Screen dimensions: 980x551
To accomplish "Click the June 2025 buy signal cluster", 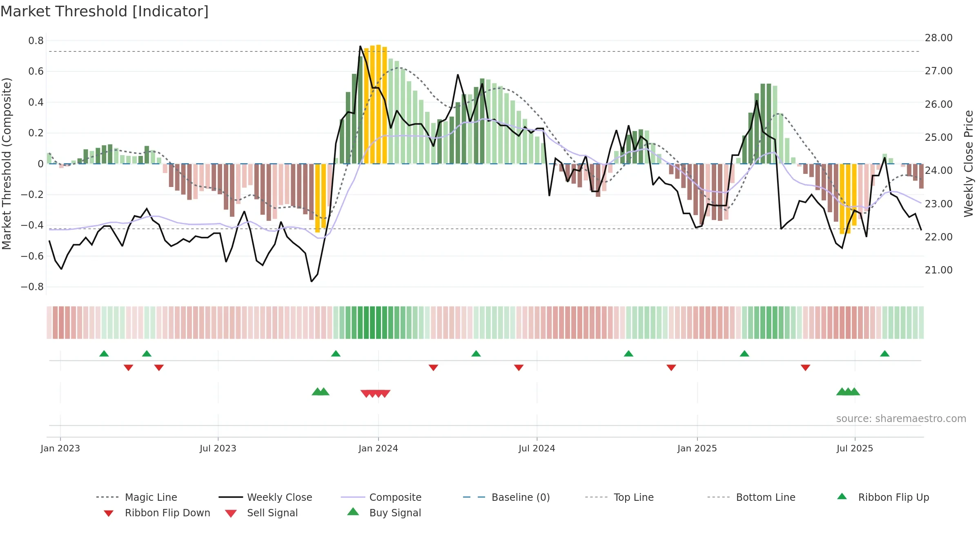I will pyautogui.click(x=848, y=392).
